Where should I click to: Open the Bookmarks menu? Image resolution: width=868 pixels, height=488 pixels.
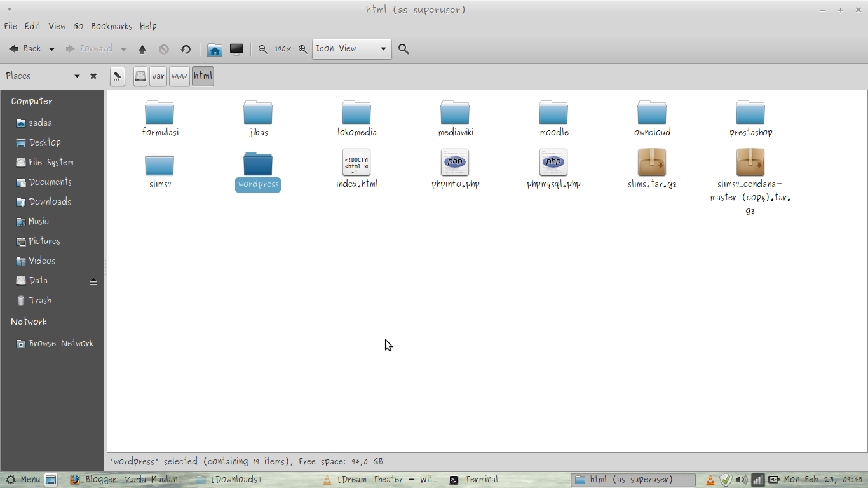111,26
